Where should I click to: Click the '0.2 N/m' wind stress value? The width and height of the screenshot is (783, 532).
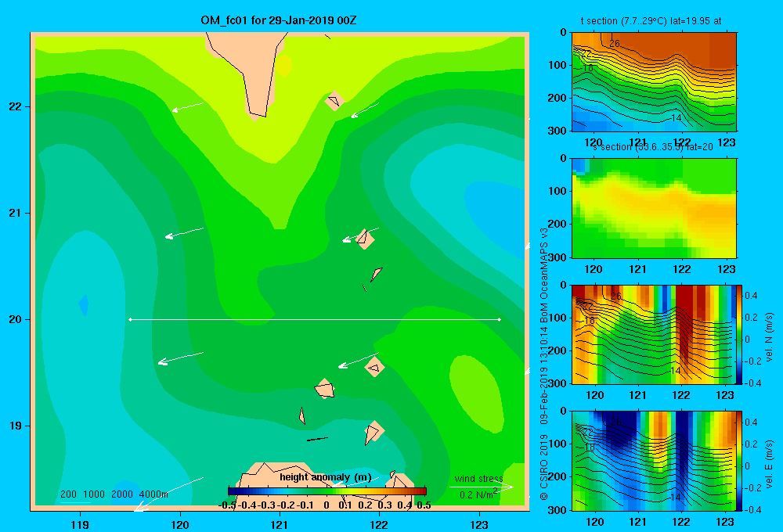(477, 495)
